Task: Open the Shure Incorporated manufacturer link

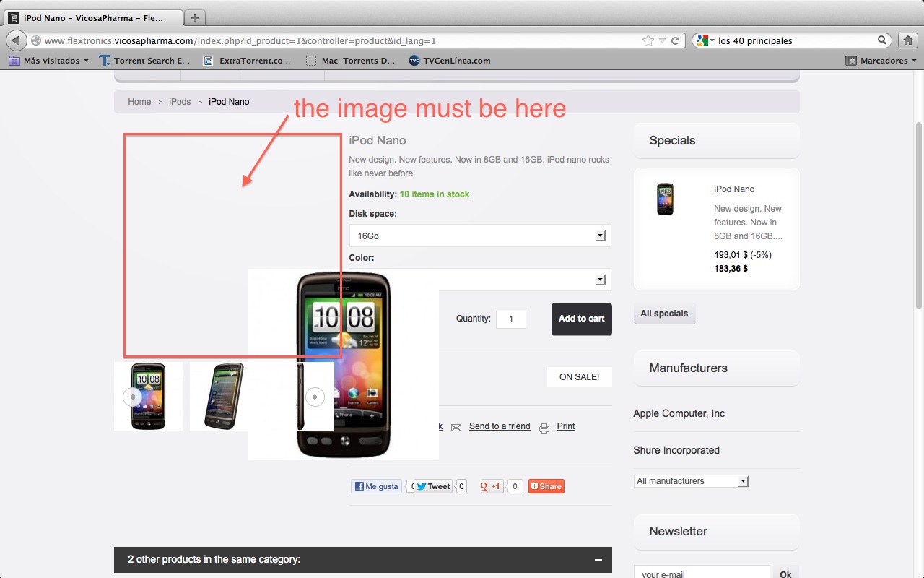Action: pyautogui.click(x=676, y=450)
